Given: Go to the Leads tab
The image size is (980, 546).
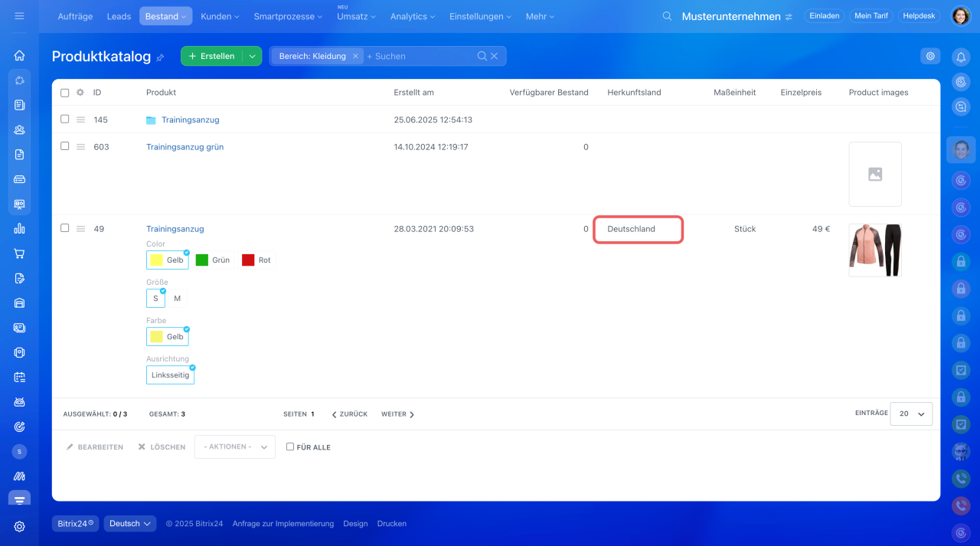Looking at the screenshot, I should click(x=119, y=16).
